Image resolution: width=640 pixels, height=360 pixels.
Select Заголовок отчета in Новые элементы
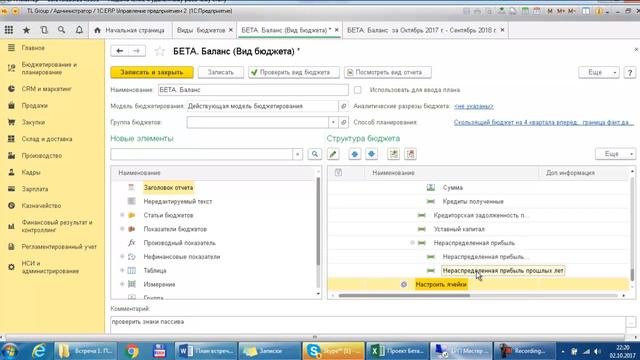click(x=168, y=188)
